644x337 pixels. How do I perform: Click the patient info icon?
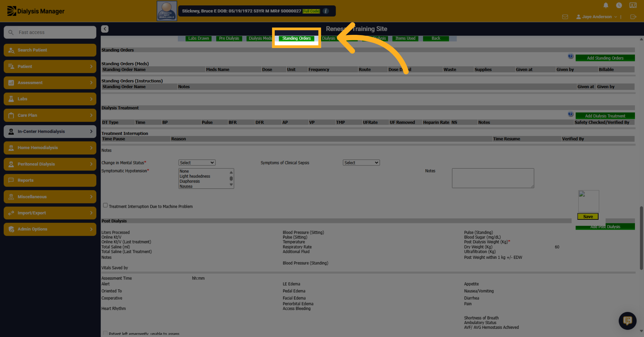[326, 11]
